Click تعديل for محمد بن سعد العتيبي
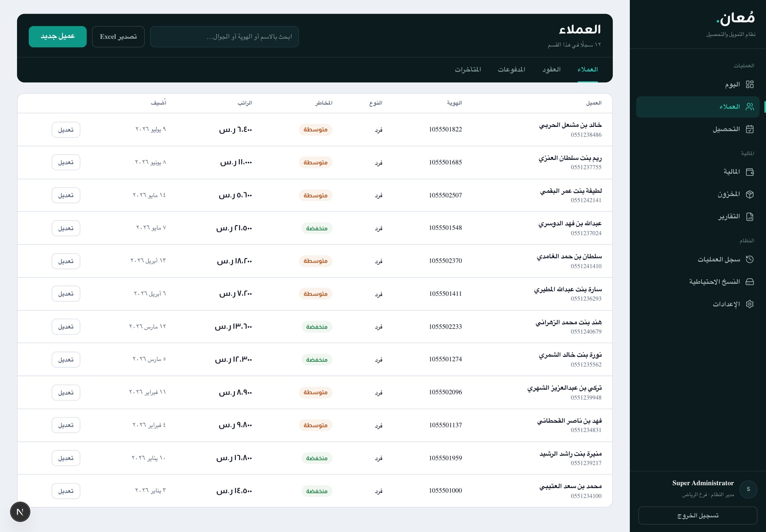Screen dimensions: 766x532 pos(66,491)
